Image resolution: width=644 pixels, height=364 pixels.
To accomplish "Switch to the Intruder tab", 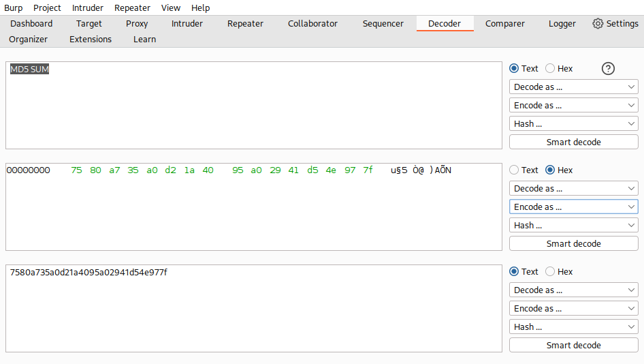I will click(x=187, y=24).
